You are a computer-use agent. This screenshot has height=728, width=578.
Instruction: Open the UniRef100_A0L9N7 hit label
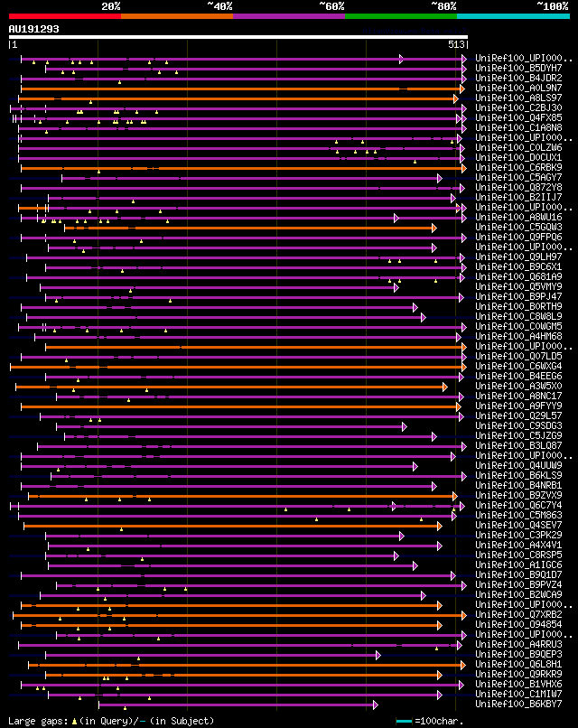pos(518,88)
